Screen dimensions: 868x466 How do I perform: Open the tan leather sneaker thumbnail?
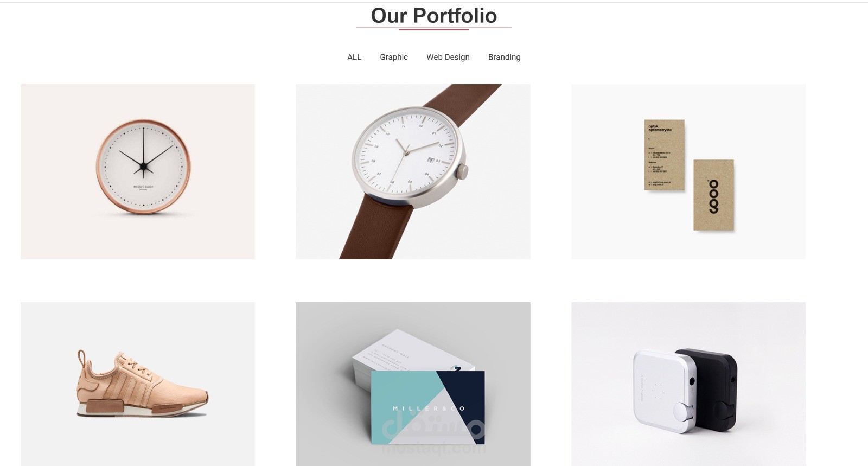point(138,384)
